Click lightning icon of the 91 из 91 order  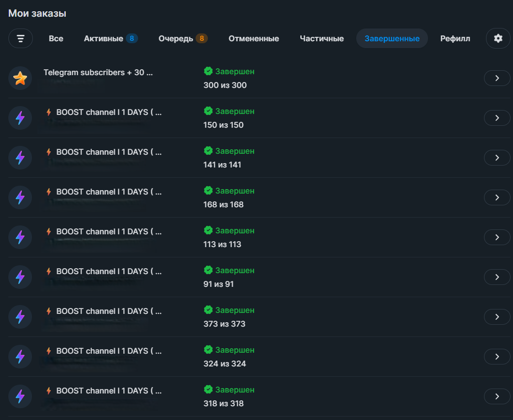coord(20,277)
